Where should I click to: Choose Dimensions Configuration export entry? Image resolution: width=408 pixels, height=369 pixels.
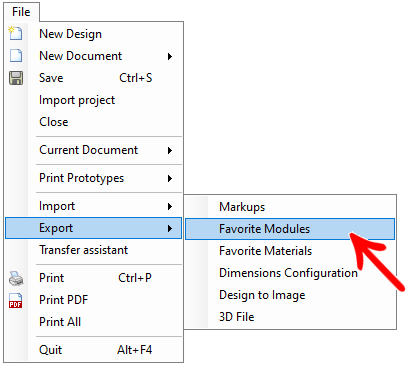290,273
